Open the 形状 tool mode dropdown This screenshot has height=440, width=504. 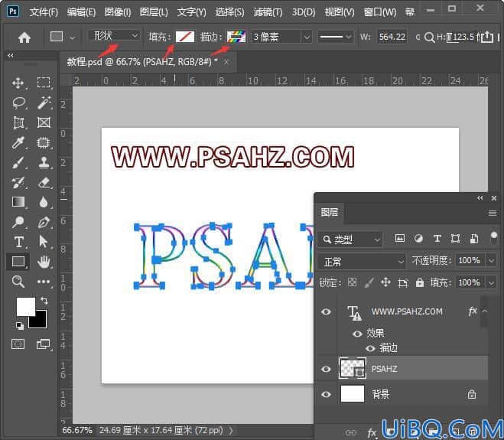[114, 35]
